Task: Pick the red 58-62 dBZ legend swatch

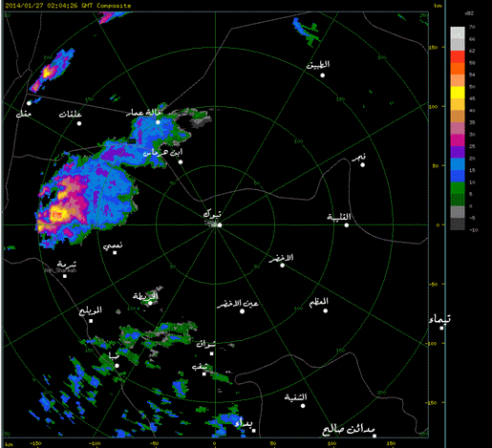Action: [x=458, y=57]
